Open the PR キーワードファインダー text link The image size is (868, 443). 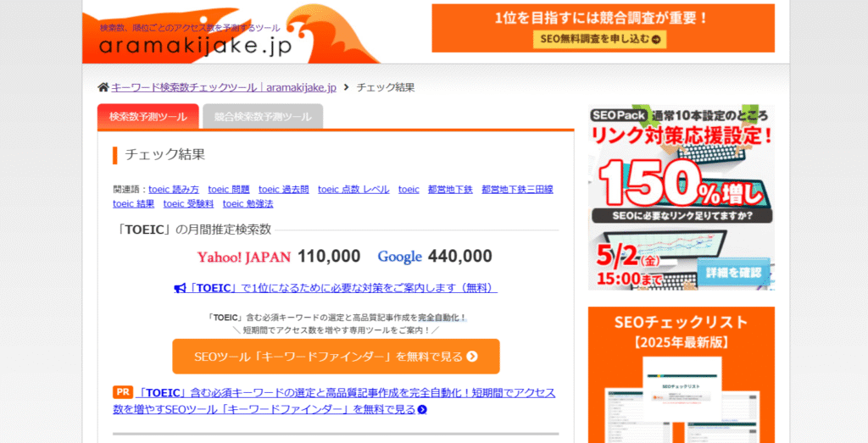point(334,401)
